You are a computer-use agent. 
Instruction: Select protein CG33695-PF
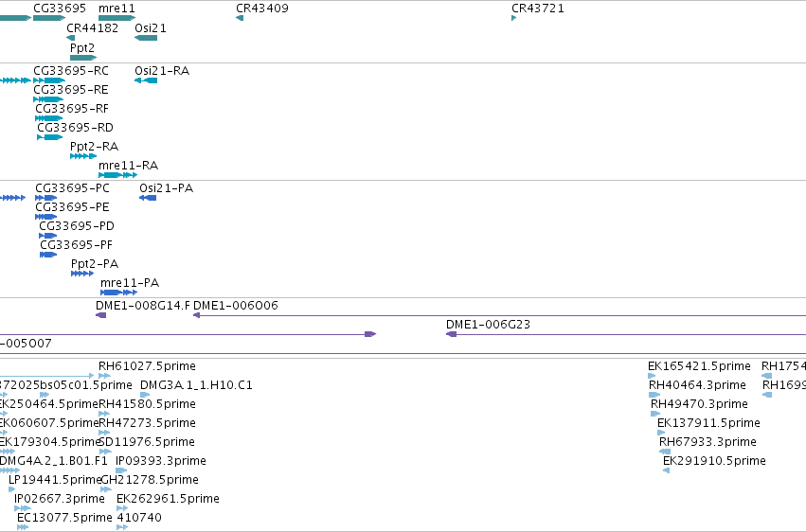48,255
